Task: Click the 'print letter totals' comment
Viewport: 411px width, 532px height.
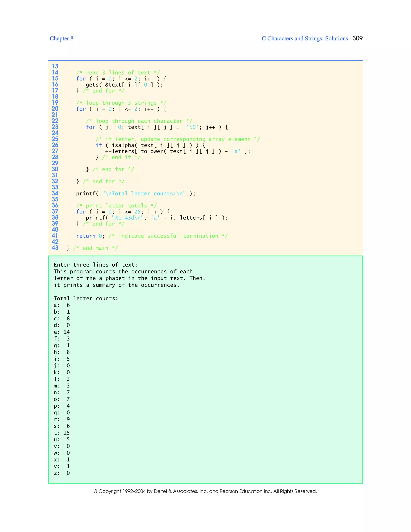Action: tap(116, 206)
